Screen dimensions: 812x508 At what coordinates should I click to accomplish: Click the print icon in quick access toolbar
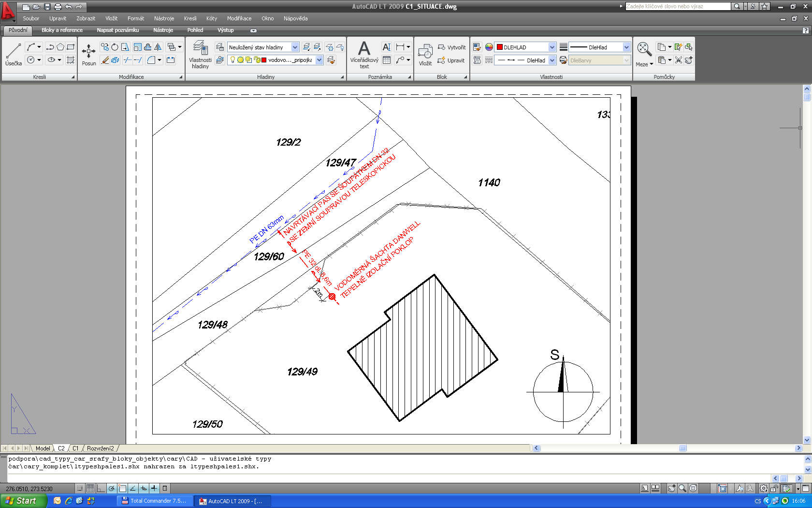click(58, 7)
